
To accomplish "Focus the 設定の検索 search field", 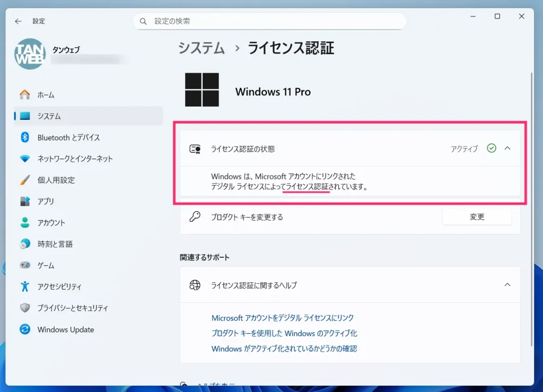I will click(x=270, y=21).
